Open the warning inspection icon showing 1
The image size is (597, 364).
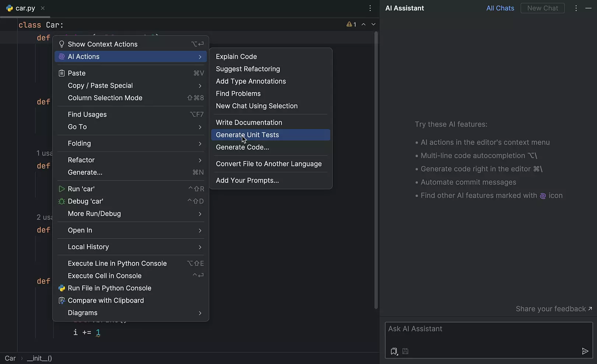click(x=350, y=24)
